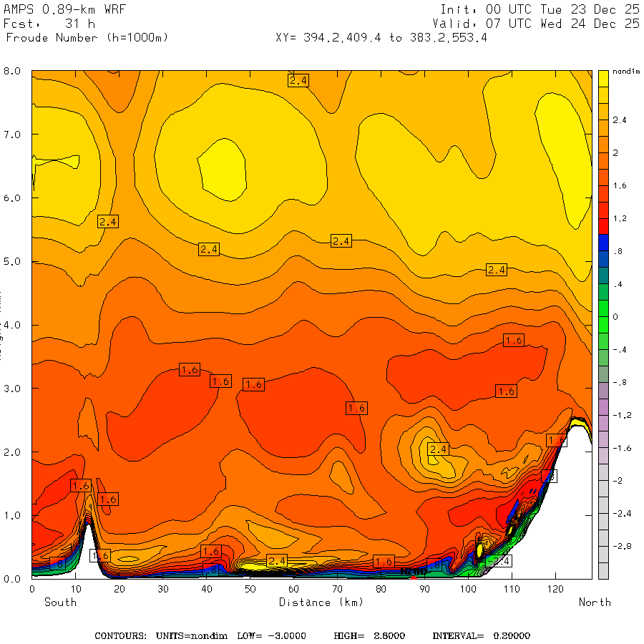Click the y-axis height label "6.0"
This screenshot has height=644, width=644.
[x=12, y=198]
